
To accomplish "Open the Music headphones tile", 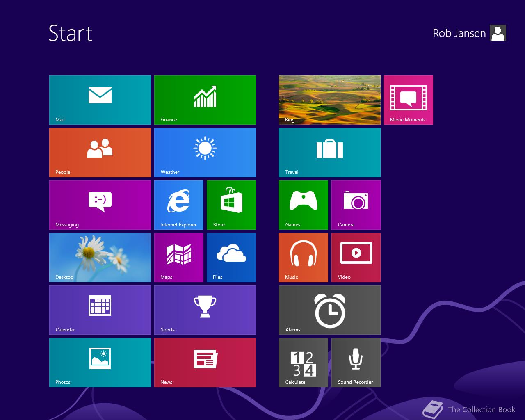I will coord(304,258).
